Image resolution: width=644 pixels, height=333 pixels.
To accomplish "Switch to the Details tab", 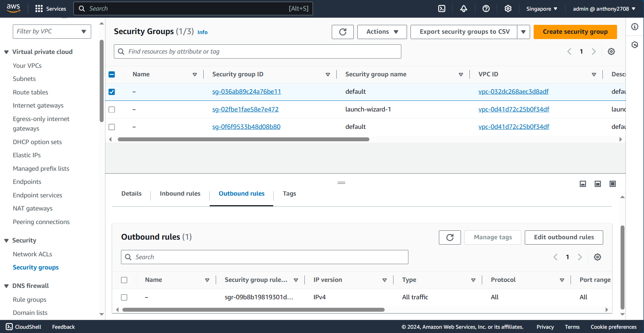I will (x=131, y=193).
